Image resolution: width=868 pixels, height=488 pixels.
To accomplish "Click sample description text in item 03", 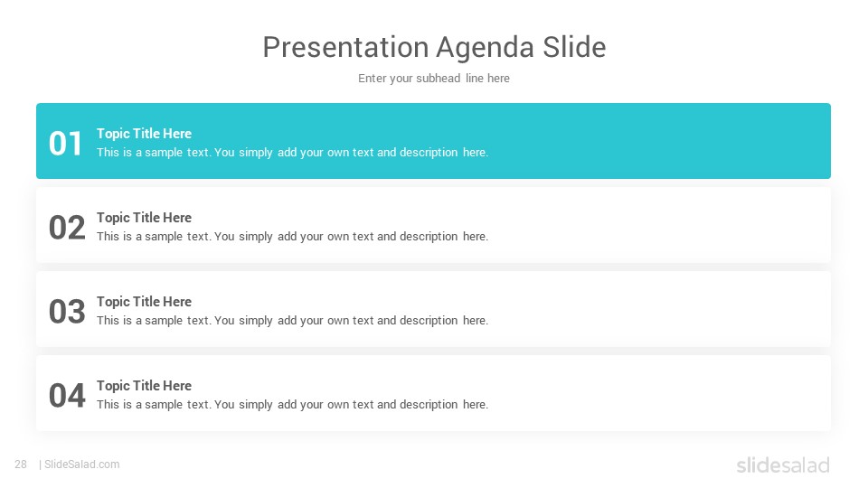I will pos(292,321).
